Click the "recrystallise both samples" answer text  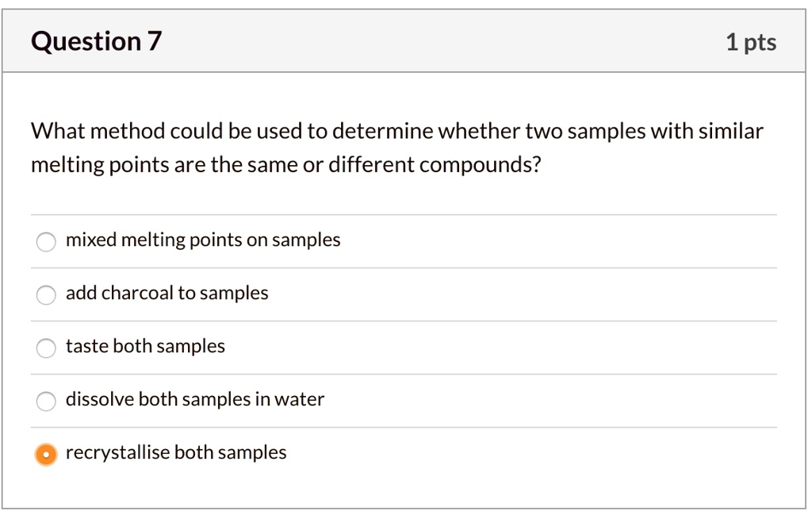click(x=176, y=453)
